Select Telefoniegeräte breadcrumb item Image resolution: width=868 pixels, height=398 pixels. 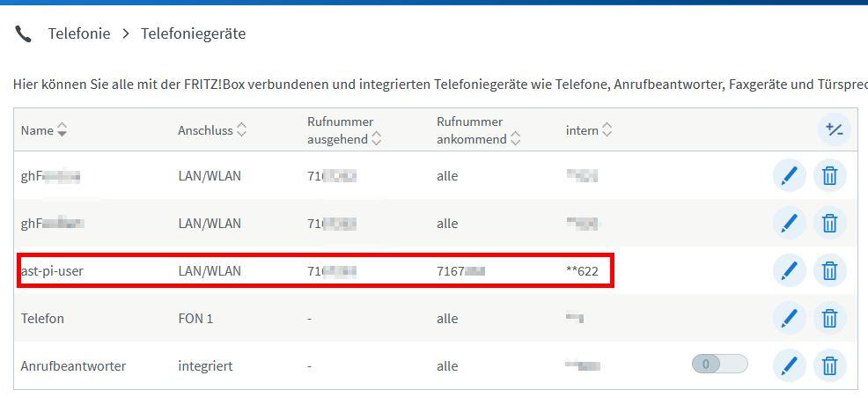tap(193, 34)
